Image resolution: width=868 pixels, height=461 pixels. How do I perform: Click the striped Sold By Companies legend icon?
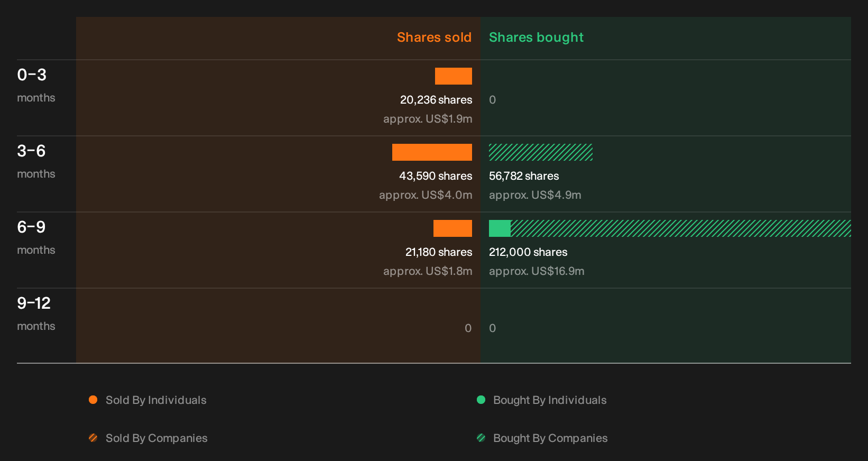click(93, 438)
